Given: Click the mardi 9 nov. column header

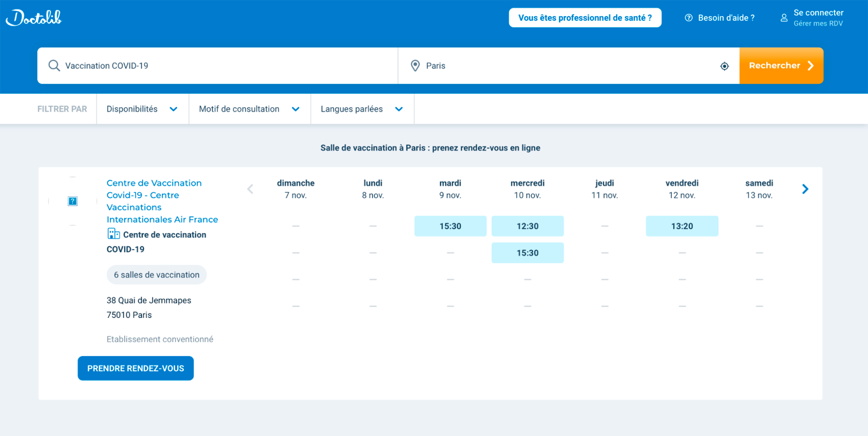Looking at the screenshot, I should click(450, 189).
